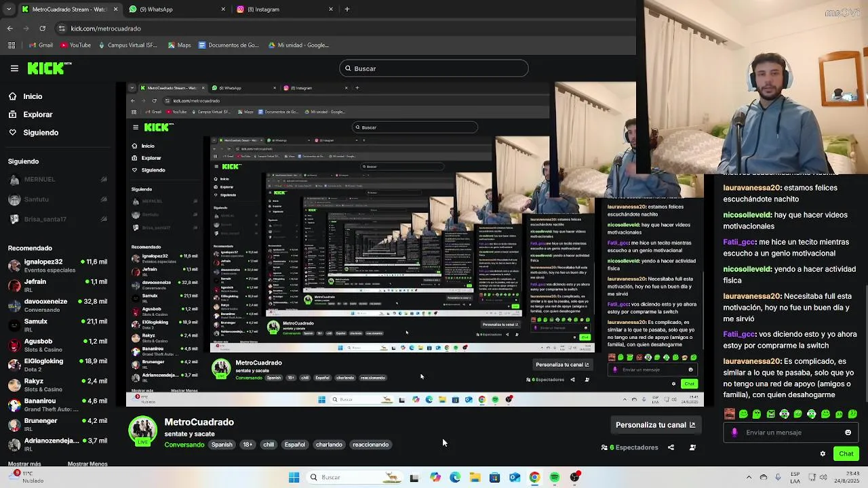This screenshot has width=868, height=488.
Task: Click the Buscar search field on Kick
Action: tap(433, 68)
